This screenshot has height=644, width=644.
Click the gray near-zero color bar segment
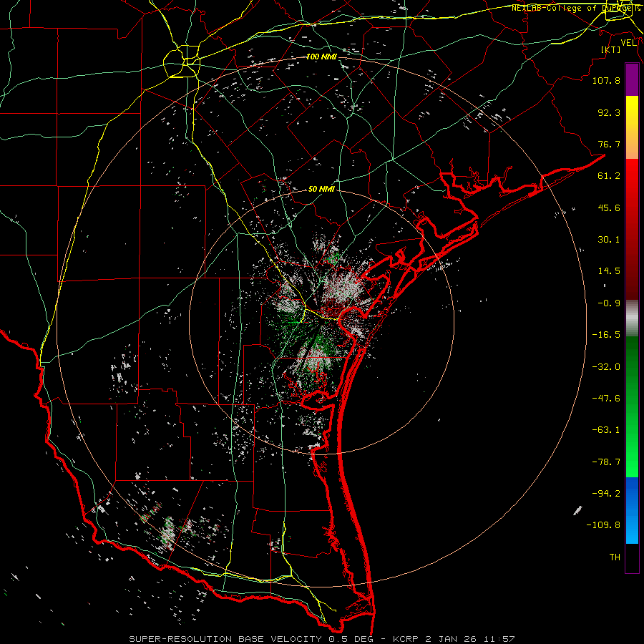pos(632,318)
